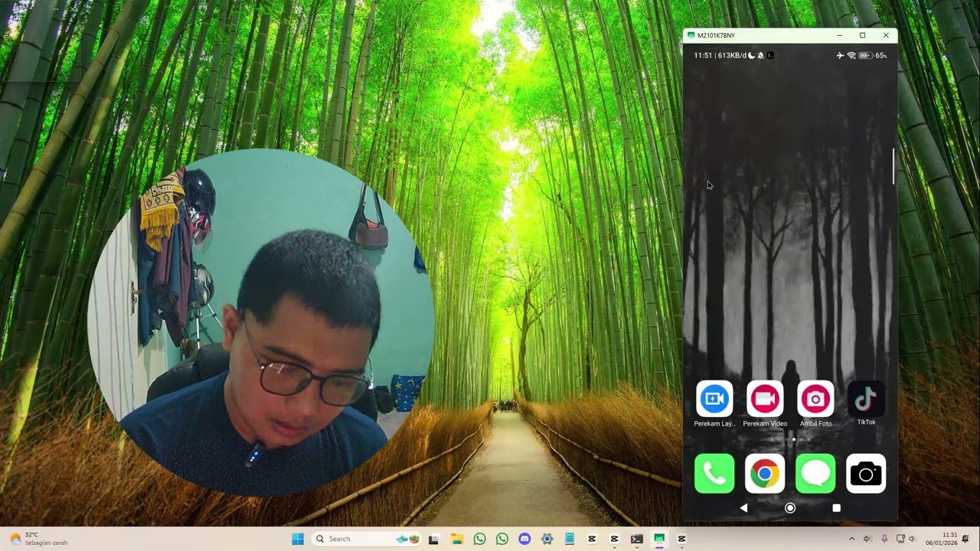Tap the Android home navigation button
980x551 pixels.
pyautogui.click(x=790, y=508)
